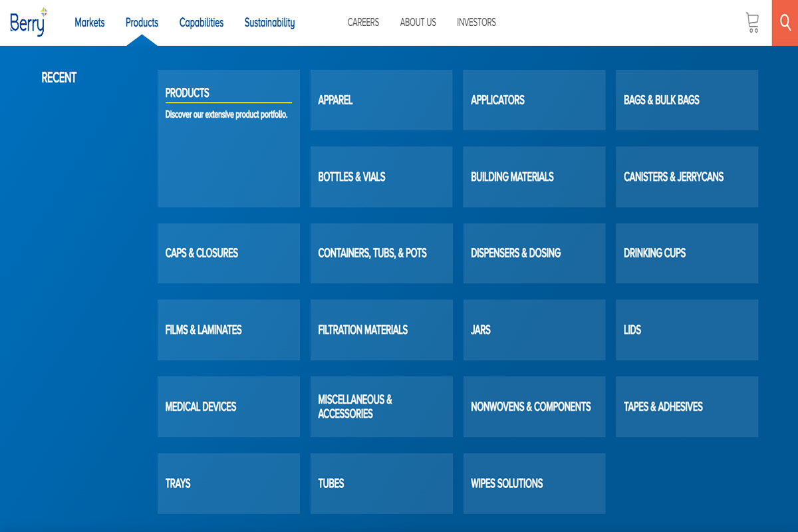This screenshot has height=532, width=798.
Task: Collapse the Products mega menu
Action: click(x=142, y=23)
